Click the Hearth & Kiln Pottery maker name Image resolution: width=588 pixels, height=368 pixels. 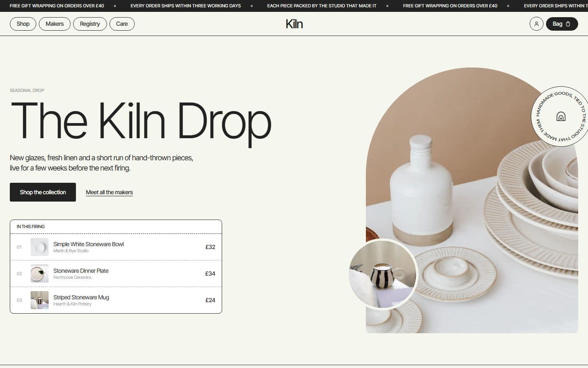click(72, 304)
